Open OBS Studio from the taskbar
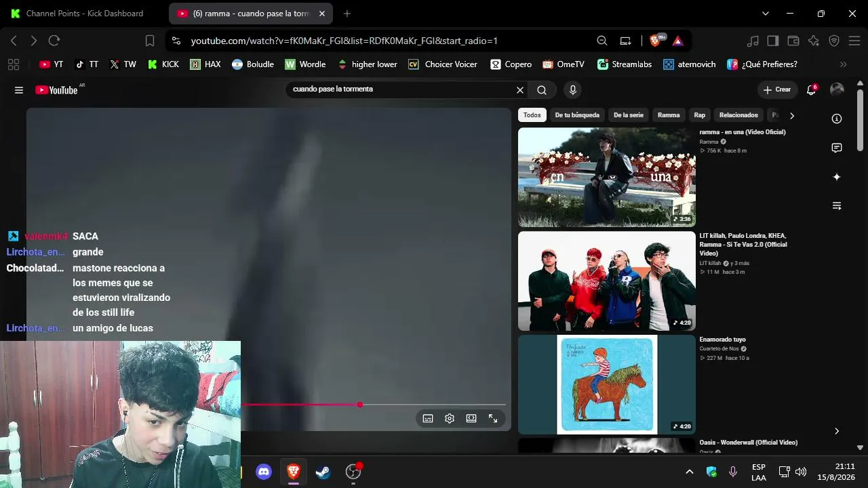This screenshot has height=488, width=868. pyautogui.click(x=353, y=472)
